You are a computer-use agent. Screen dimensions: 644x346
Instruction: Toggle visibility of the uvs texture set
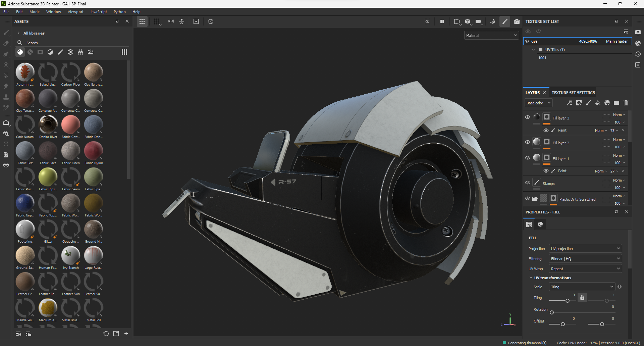tap(527, 41)
